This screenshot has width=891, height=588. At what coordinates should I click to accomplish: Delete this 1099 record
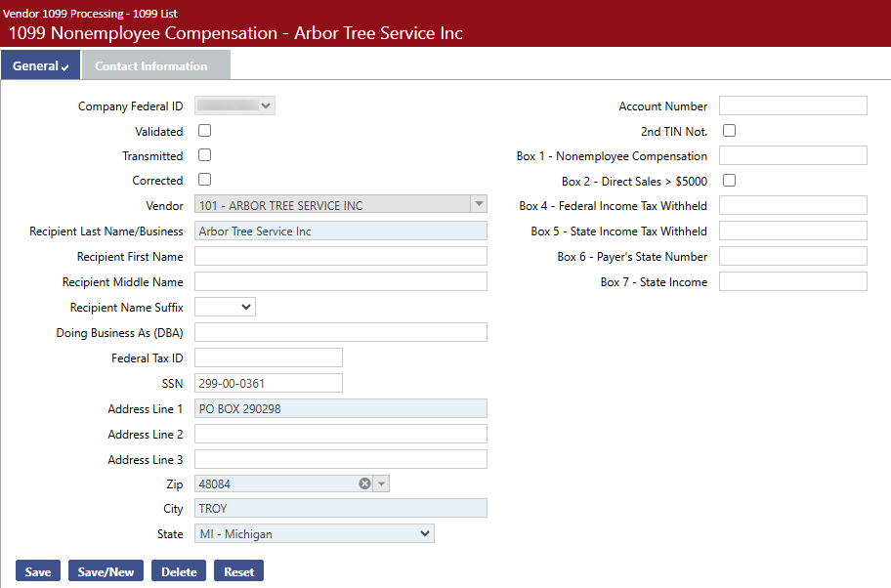179,571
